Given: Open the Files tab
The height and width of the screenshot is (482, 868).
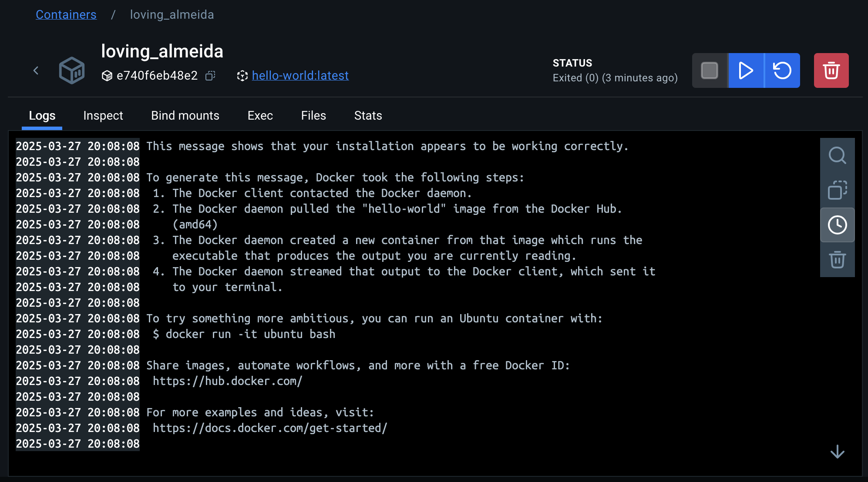Looking at the screenshot, I should [x=313, y=116].
